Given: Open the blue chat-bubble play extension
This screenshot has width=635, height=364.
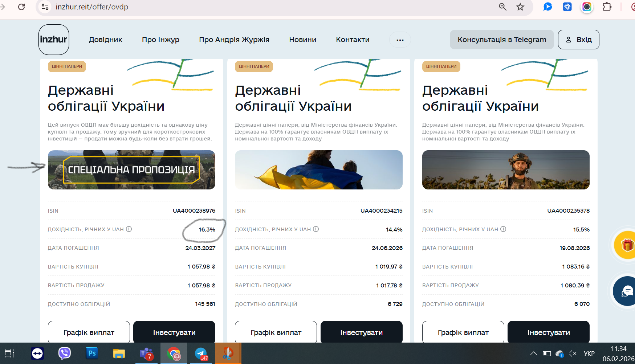Looking at the screenshot, I should coord(548,7).
